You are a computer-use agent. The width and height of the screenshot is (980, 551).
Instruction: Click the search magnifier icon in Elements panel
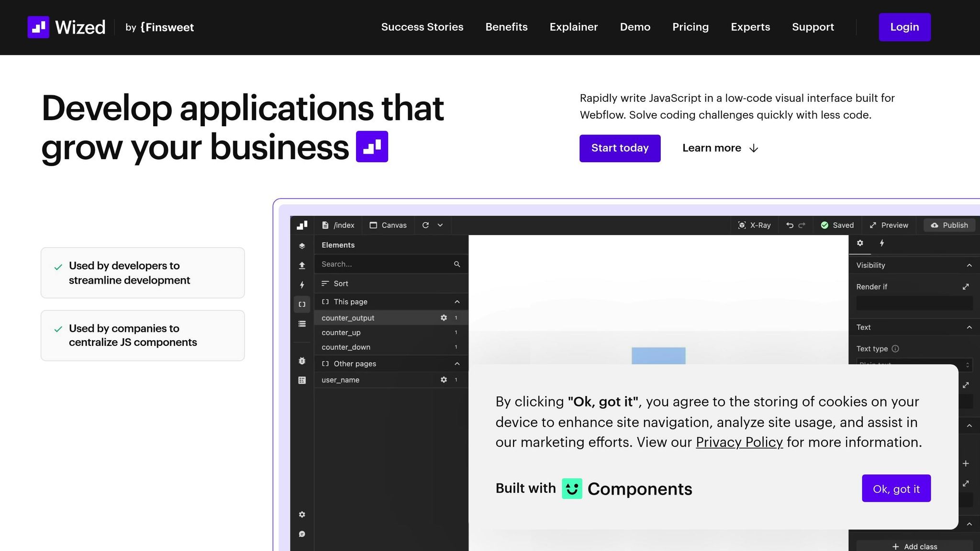(457, 264)
